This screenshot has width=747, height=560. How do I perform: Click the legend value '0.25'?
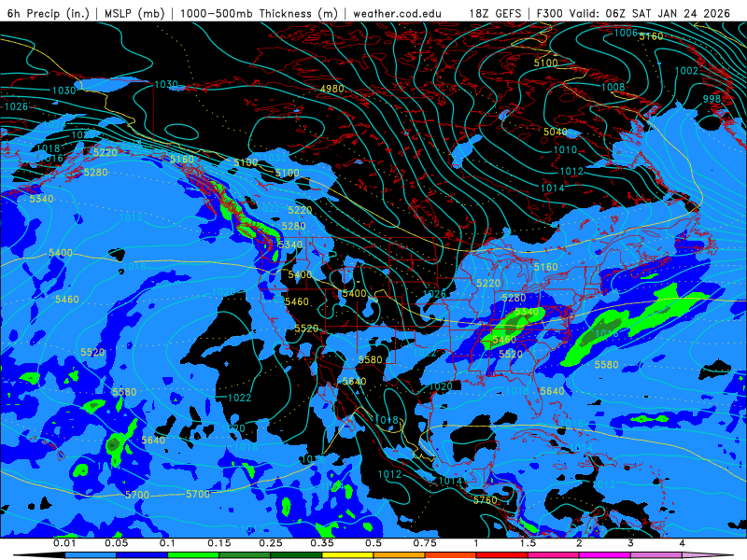(271, 543)
